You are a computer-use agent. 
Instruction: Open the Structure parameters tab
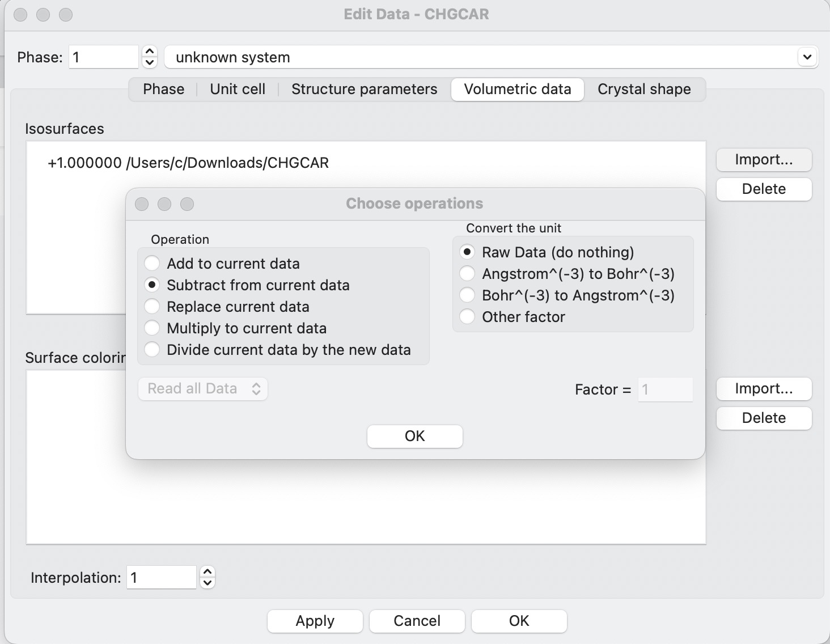coord(364,90)
